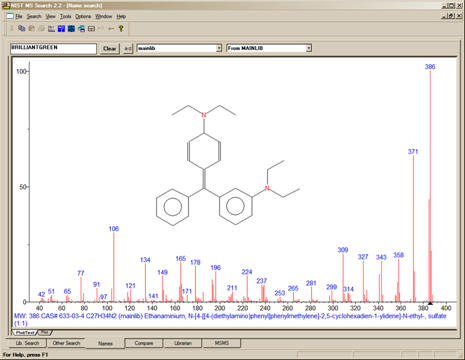This screenshot has width=465, height=360.
Task: Click the window layout toolbar icon
Action: tap(91, 29)
